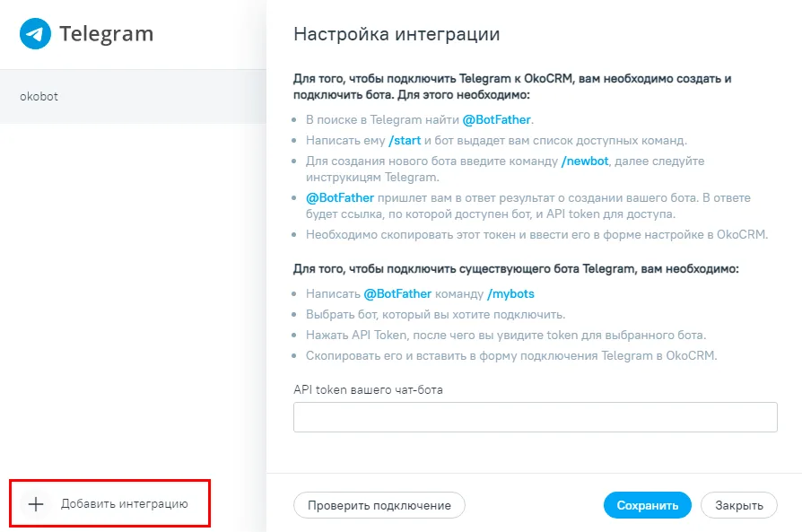802x532 pixels.
Task: Open @BotFather link starting the fourth bullet
Action: [x=340, y=198]
